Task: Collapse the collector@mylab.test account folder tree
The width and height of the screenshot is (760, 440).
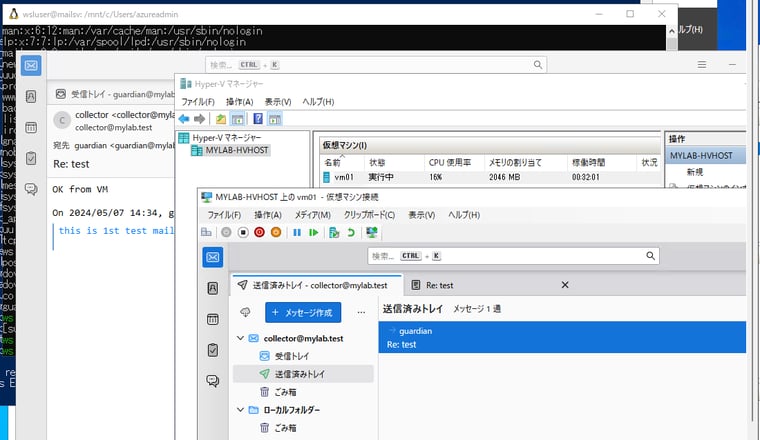Action: tap(240, 338)
